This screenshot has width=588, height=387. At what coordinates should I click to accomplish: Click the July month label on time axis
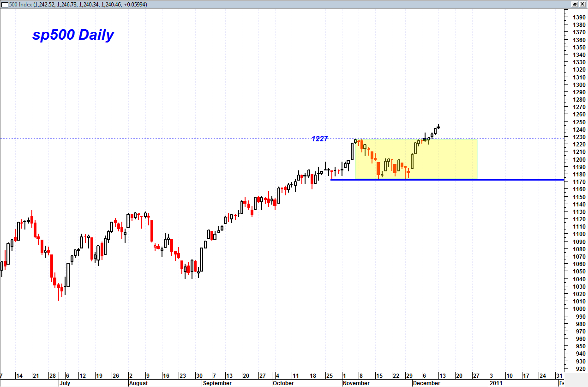tap(65, 383)
